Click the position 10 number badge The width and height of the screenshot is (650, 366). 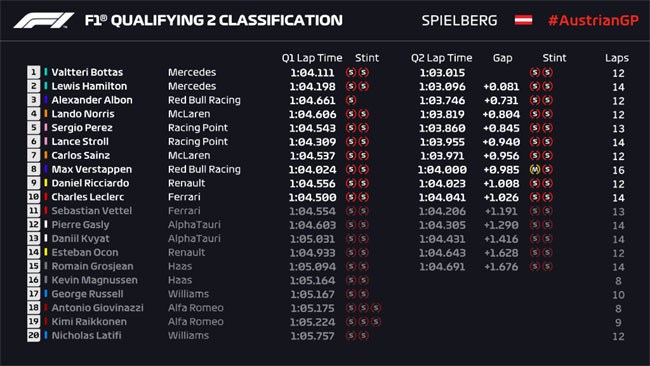pos(34,197)
